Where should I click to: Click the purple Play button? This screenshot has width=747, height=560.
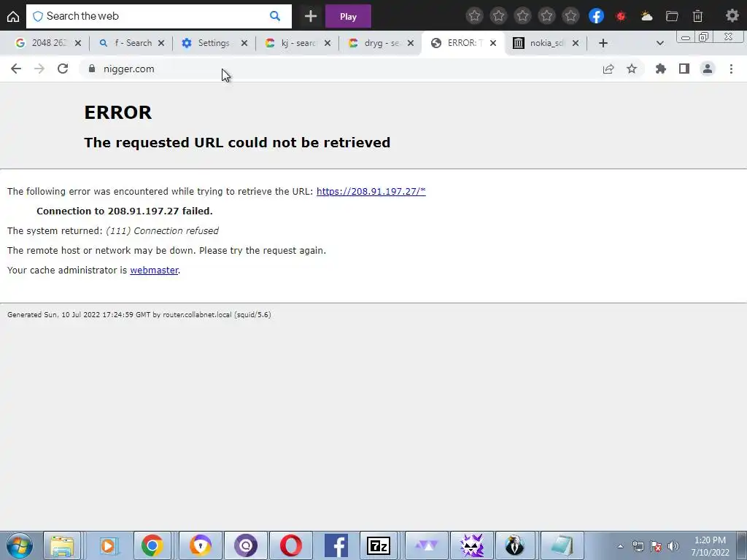tap(348, 16)
